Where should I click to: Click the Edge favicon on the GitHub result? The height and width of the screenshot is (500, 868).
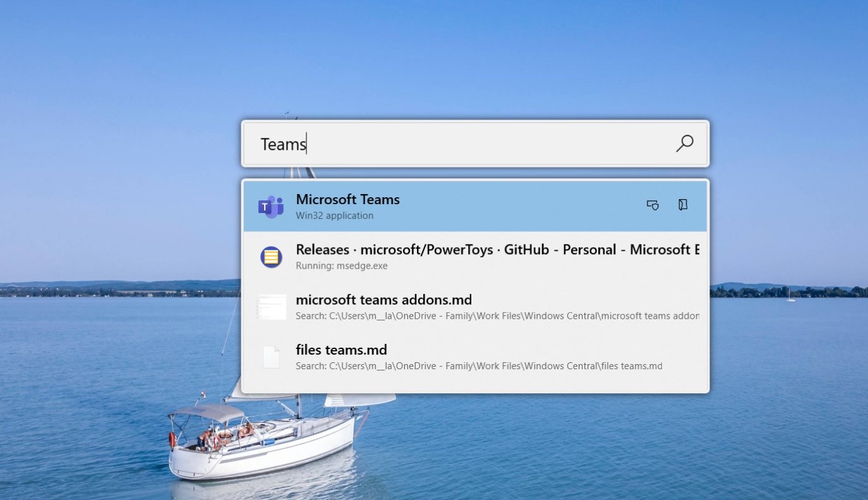pyautogui.click(x=270, y=256)
